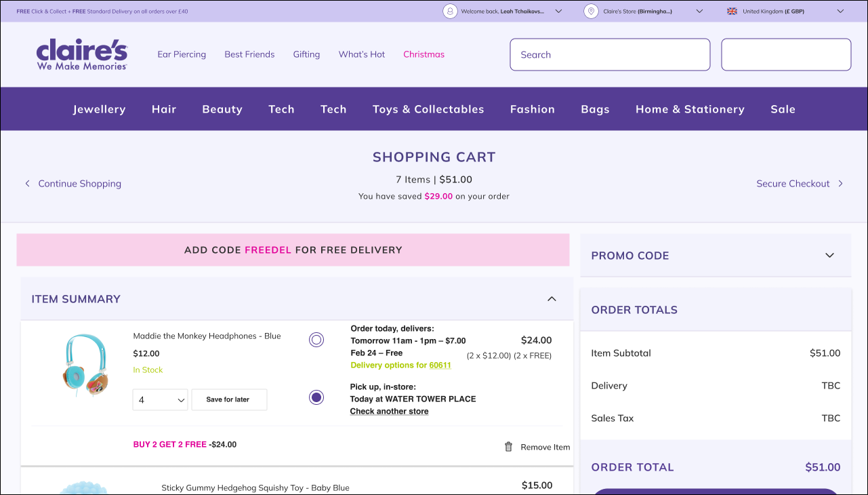
Task: Open the Best Friends link
Action: pyautogui.click(x=249, y=54)
